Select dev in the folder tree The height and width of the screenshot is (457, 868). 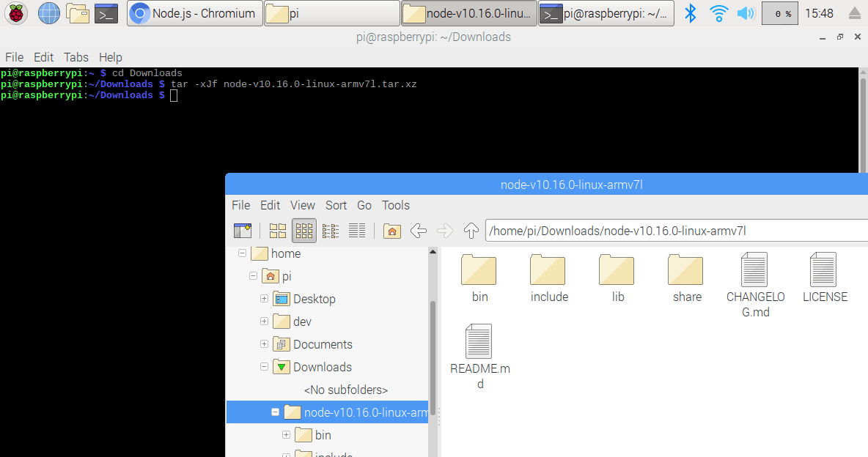point(302,322)
